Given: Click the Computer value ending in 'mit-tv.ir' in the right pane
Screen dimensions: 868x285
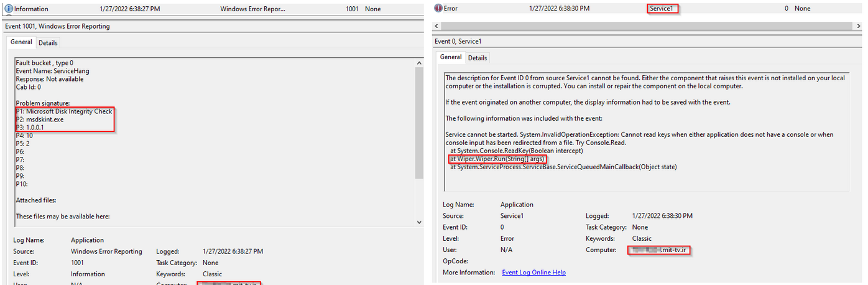Looking at the screenshot, I should [660, 250].
